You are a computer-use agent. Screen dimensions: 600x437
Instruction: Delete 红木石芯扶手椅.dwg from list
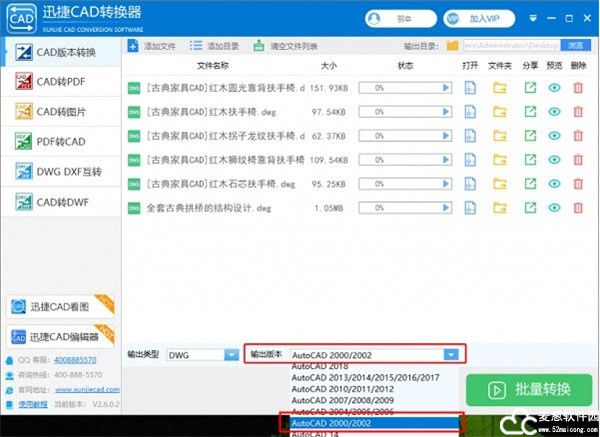coord(578,184)
